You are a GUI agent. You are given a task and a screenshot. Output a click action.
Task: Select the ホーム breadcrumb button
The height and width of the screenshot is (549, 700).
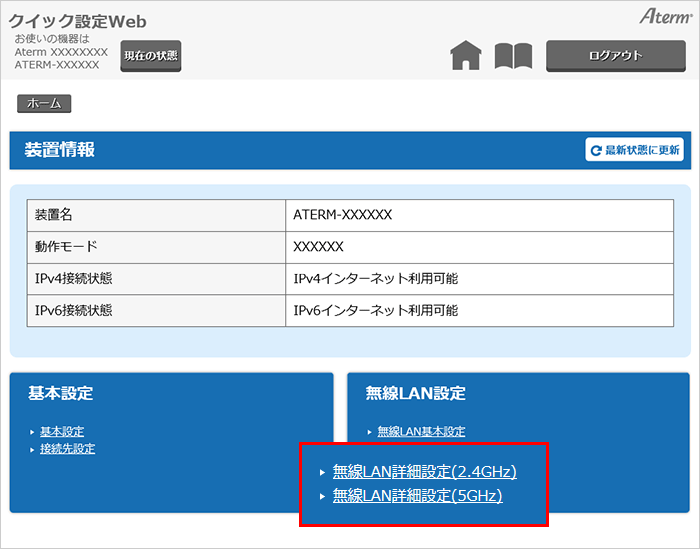click(44, 103)
